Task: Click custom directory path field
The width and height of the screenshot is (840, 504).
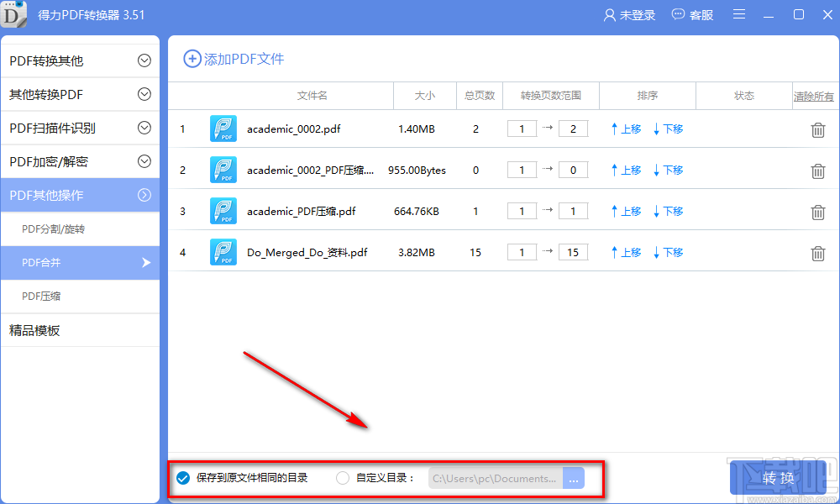Action: click(496, 478)
